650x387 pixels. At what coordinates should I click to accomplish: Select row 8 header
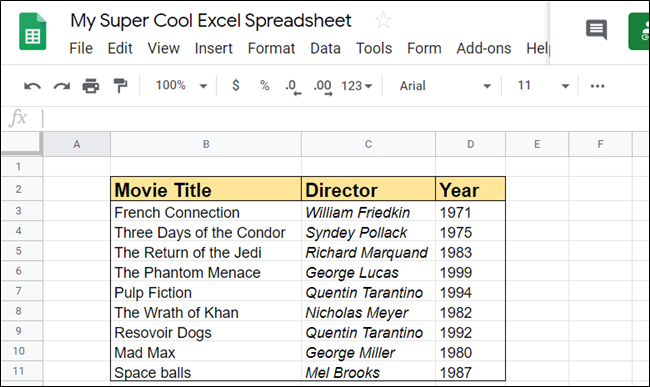[22, 311]
